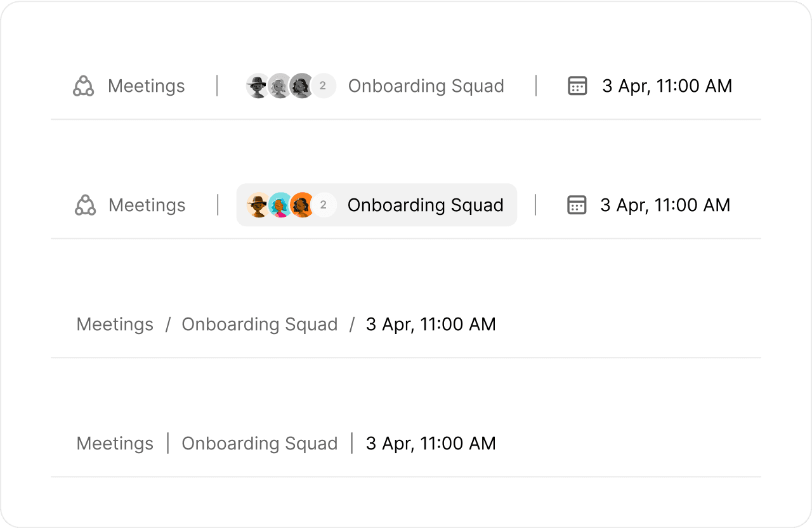
Task: Click the calendar icon in the first row
Action: (577, 86)
